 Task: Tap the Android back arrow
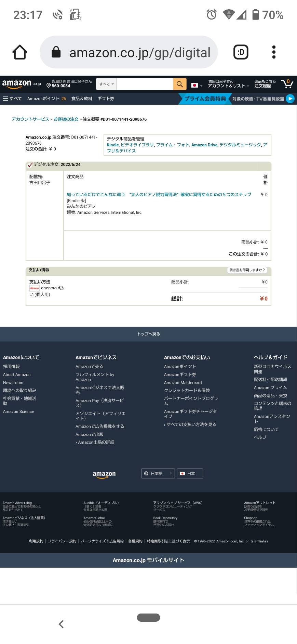pyautogui.click(x=61, y=624)
